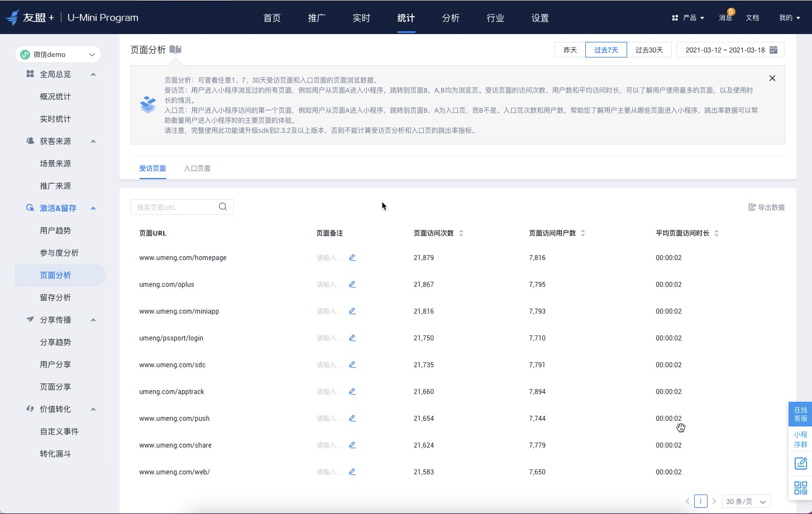Open the 微信demo app selector dropdown
Image resolution: width=812 pixels, height=514 pixels.
(58, 54)
